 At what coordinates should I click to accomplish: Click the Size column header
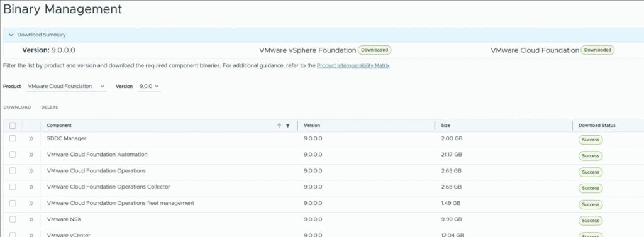click(x=446, y=125)
